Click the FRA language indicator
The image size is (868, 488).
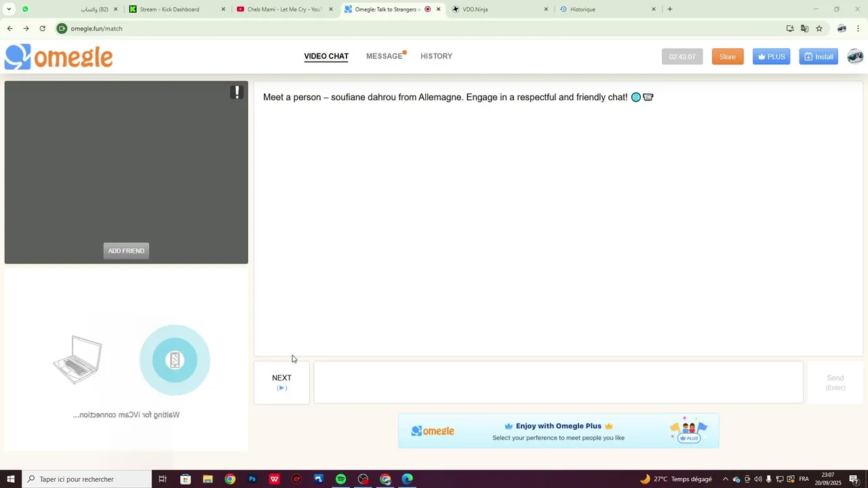point(804,479)
